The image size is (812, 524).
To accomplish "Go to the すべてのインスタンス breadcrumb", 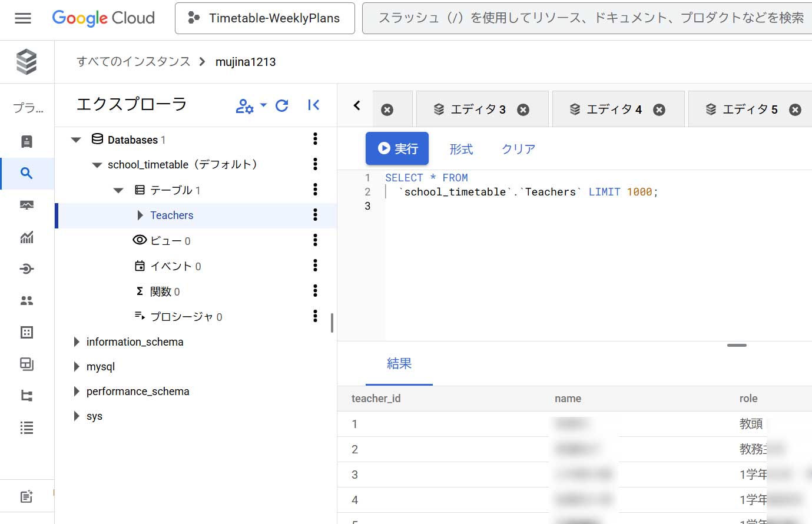I will tap(134, 62).
